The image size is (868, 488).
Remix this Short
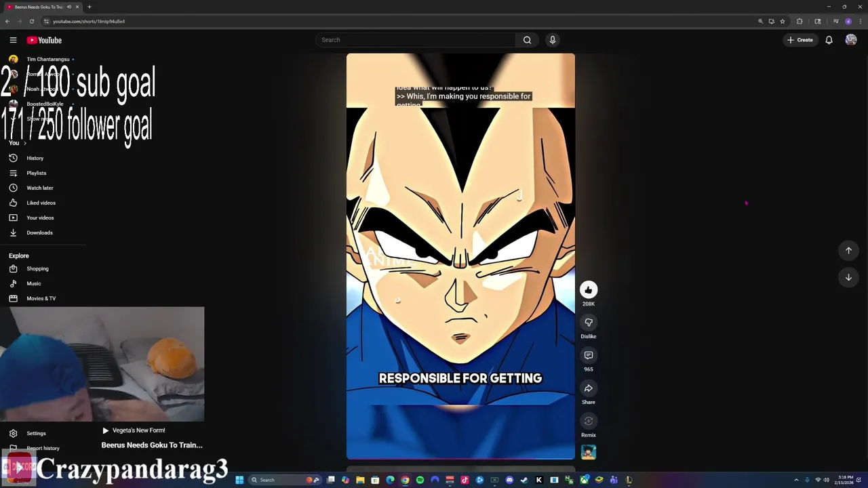tap(589, 421)
